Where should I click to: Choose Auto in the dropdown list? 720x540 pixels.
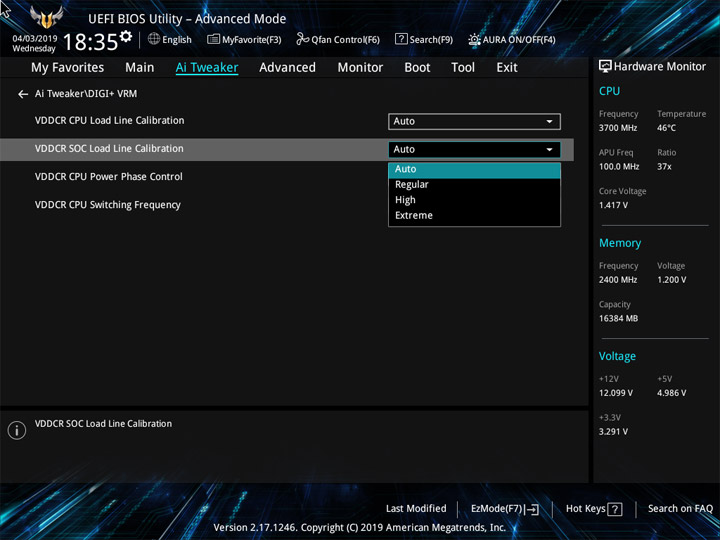pos(474,169)
